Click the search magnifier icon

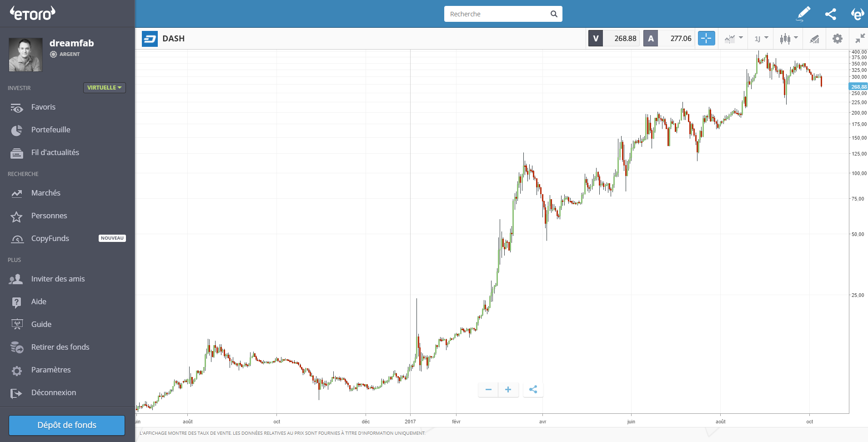click(554, 14)
